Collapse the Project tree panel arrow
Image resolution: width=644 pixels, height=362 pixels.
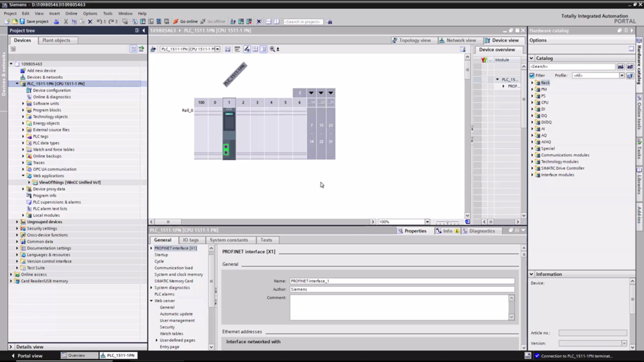click(x=143, y=30)
